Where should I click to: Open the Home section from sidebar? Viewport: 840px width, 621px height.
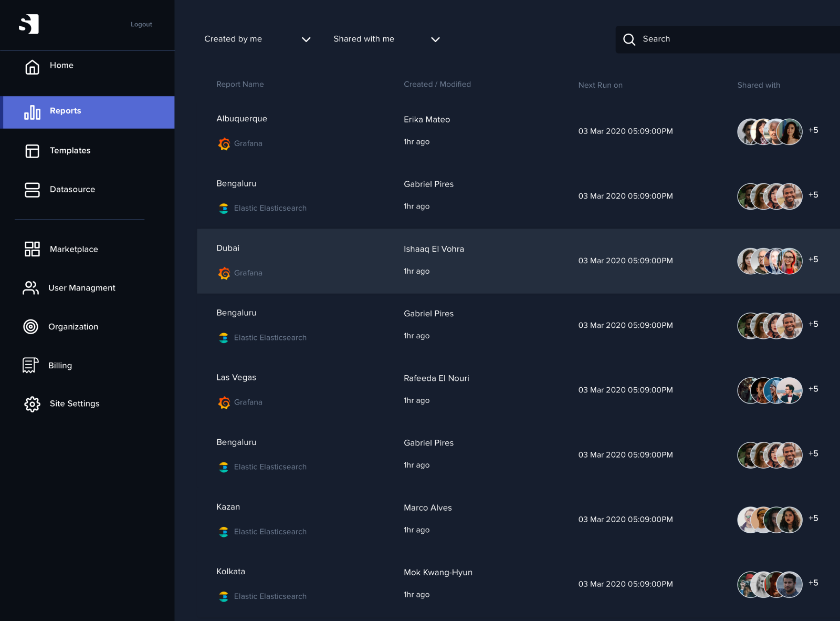[x=31, y=67]
